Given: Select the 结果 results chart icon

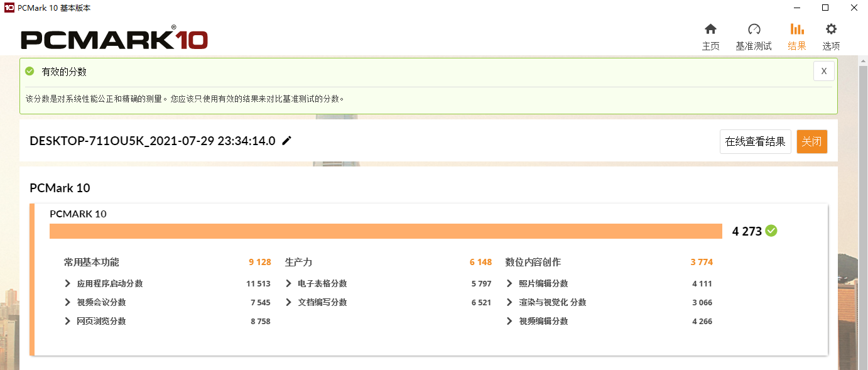Looking at the screenshot, I should click(x=797, y=29).
